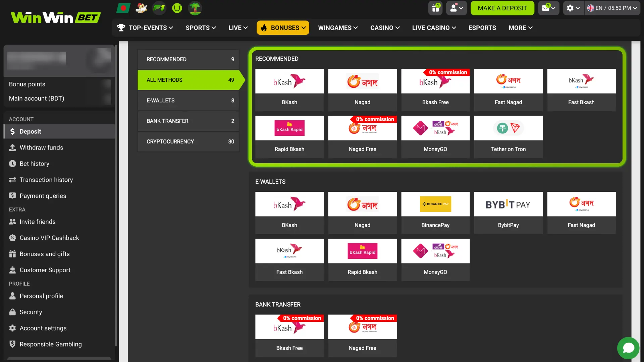
Task: Open the F1 shortcut icon
Action: point(159,8)
